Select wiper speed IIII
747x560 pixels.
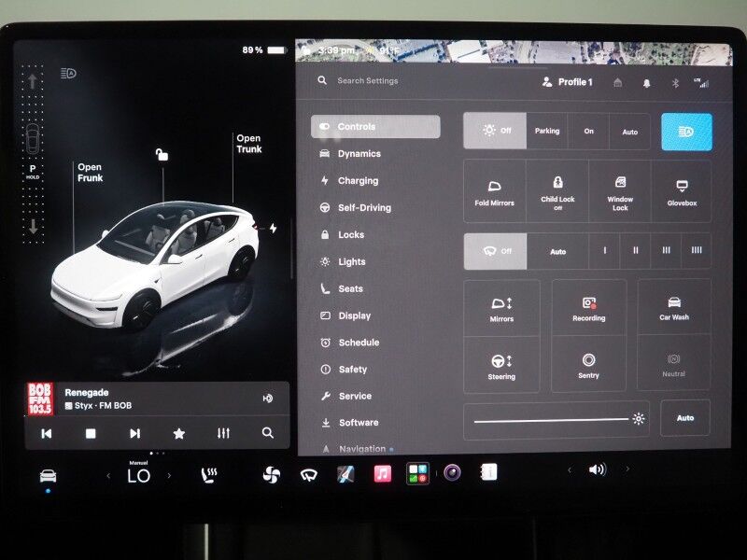coord(697,250)
